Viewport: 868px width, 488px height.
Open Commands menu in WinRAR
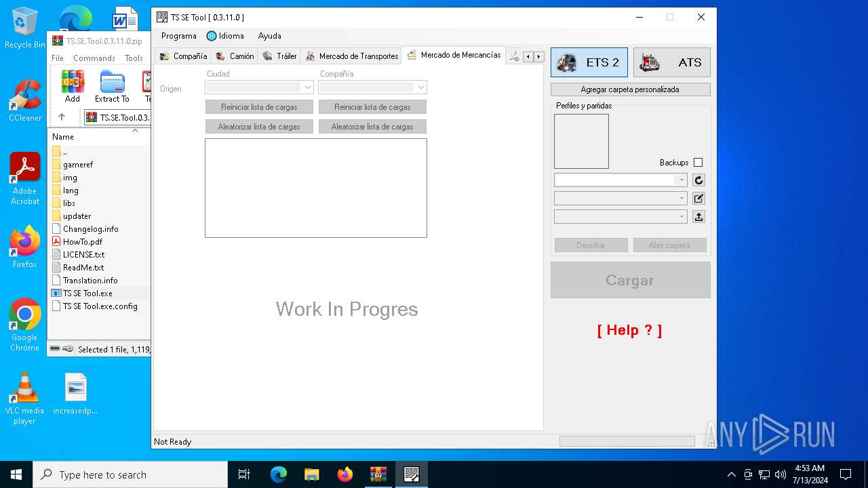click(x=94, y=58)
